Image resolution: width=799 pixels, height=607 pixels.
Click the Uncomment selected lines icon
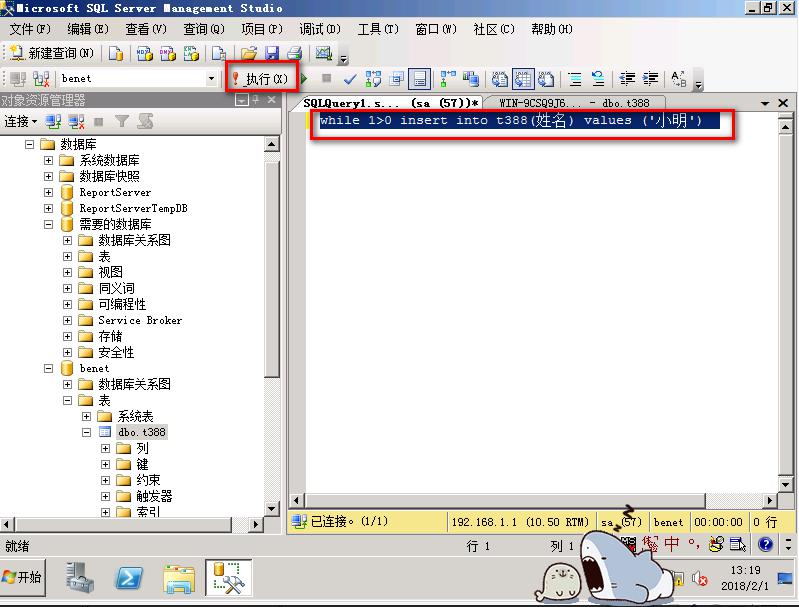598,79
